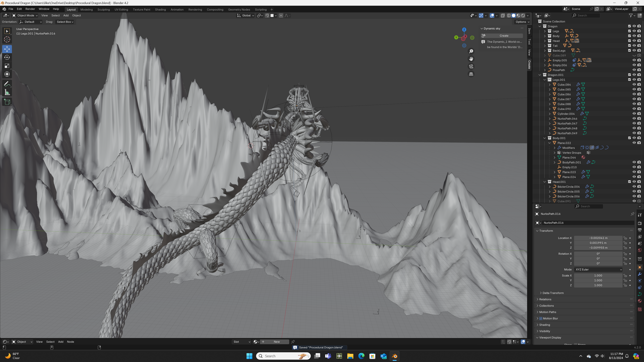
Task: Toggle show overlays button
Action: [x=492, y=15]
